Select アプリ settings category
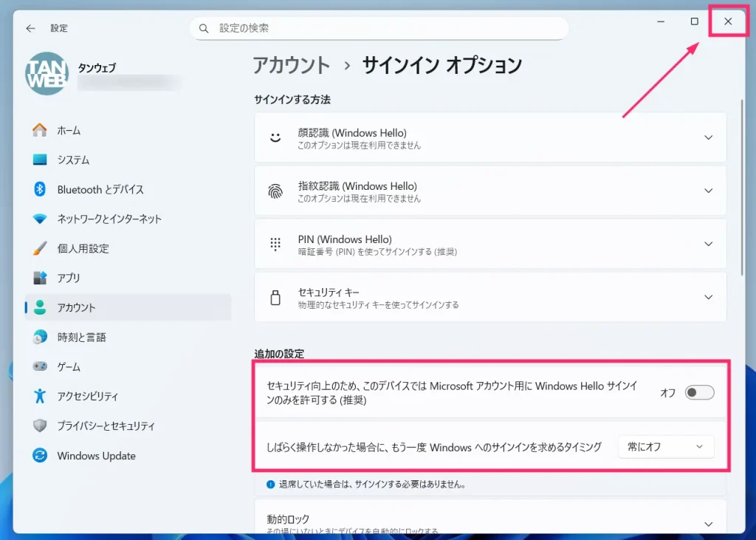The image size is (756, 540). tap(128, 278)
